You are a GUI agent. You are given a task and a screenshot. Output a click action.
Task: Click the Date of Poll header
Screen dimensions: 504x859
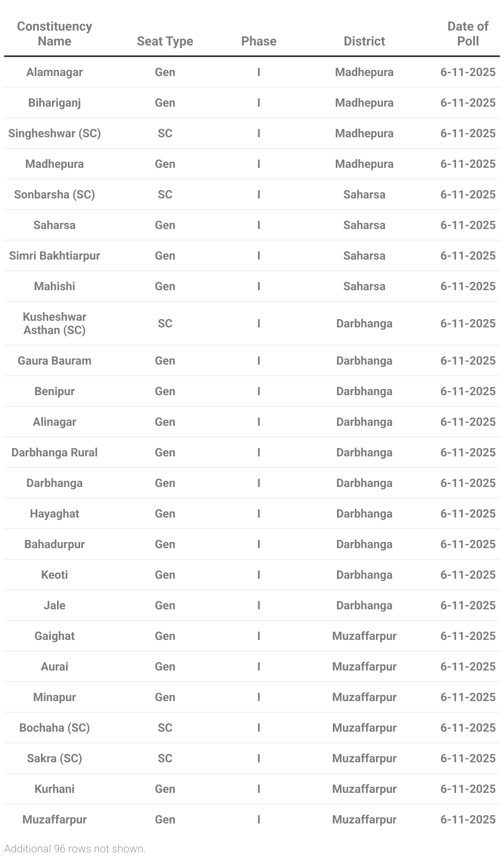(468, 33)
